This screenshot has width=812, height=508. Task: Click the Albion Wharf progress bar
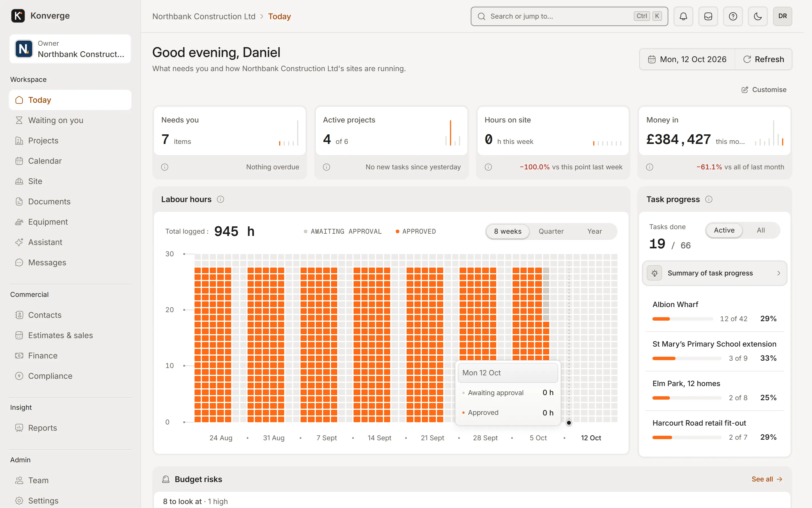click(683, 319)
